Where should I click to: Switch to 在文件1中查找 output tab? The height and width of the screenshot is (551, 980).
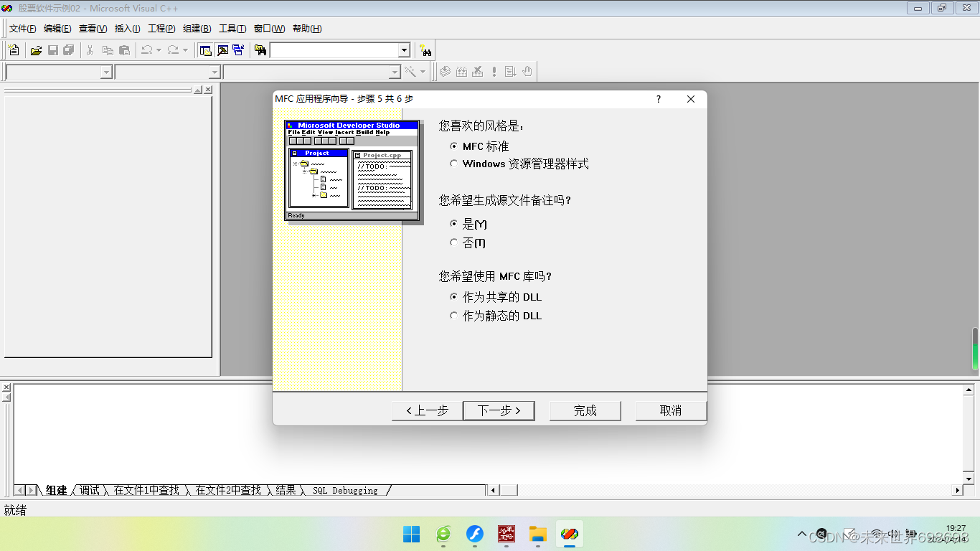click(x=146, y=490)
